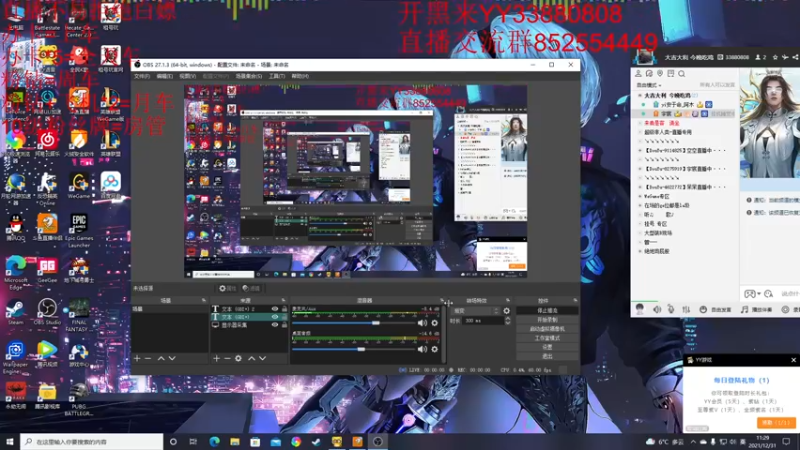Click 设置 button in OBS controls

coord(547,347)
